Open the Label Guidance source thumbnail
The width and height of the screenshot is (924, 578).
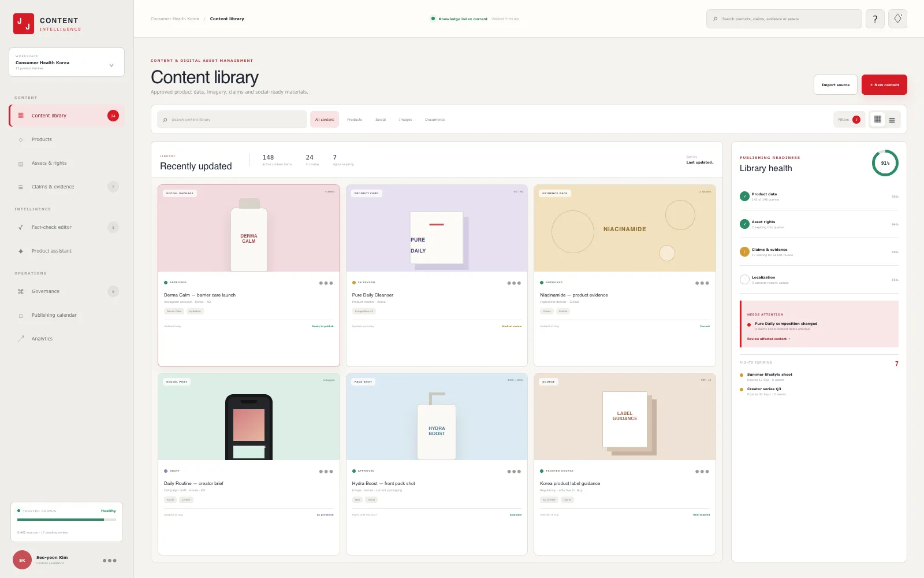[625, 417]
